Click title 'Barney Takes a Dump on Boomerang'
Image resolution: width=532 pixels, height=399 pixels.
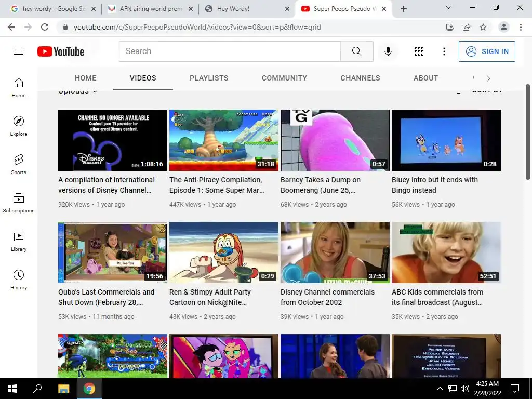pos(320,185)
